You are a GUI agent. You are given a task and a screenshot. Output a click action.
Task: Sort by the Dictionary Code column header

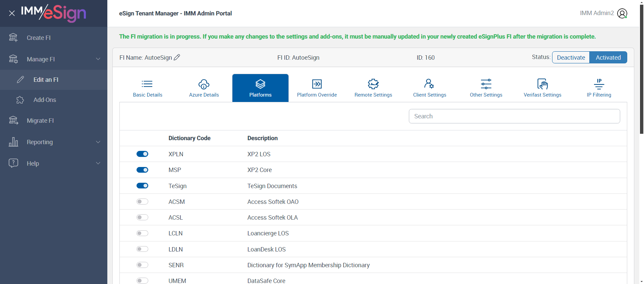[190, 138]
